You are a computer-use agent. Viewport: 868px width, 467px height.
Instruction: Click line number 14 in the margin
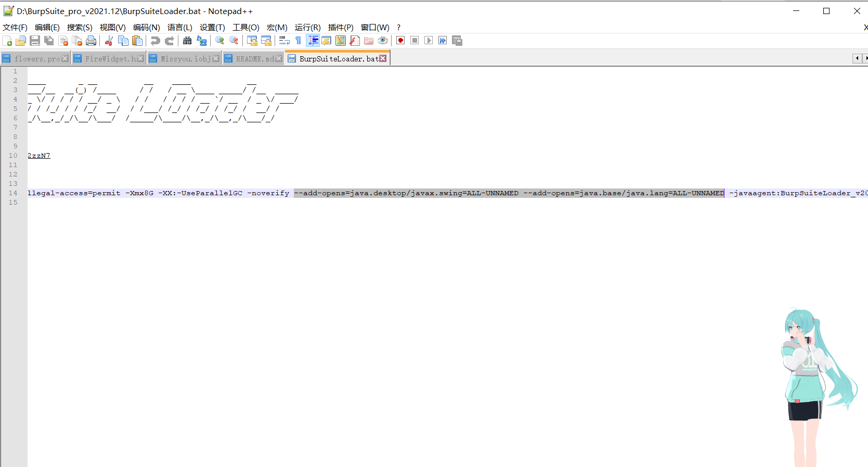point(13,193)
